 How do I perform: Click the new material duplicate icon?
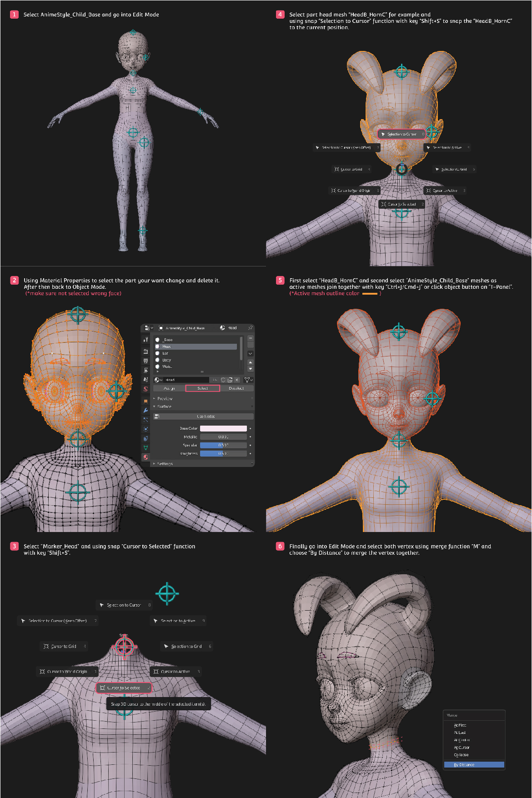click(230, 380)
